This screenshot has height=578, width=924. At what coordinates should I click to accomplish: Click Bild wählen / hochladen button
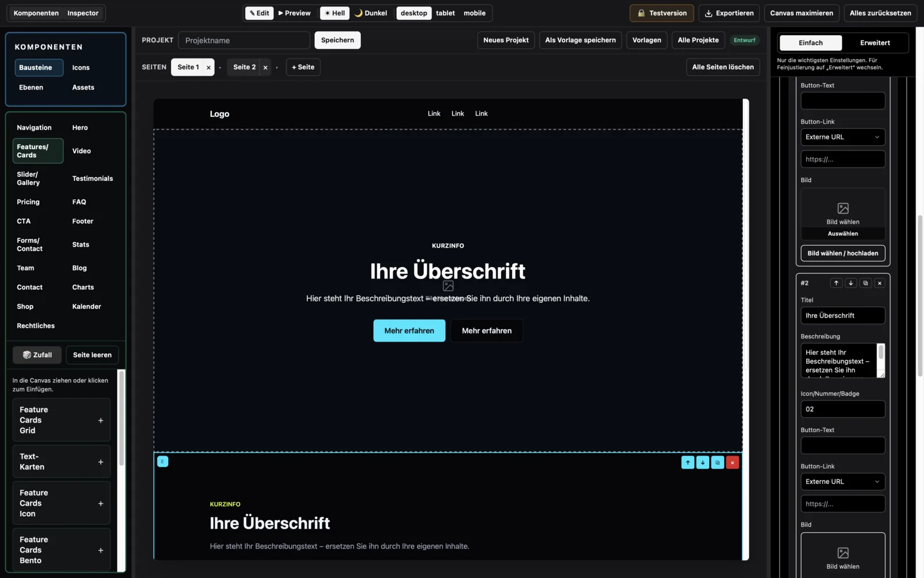coord(843,253)
